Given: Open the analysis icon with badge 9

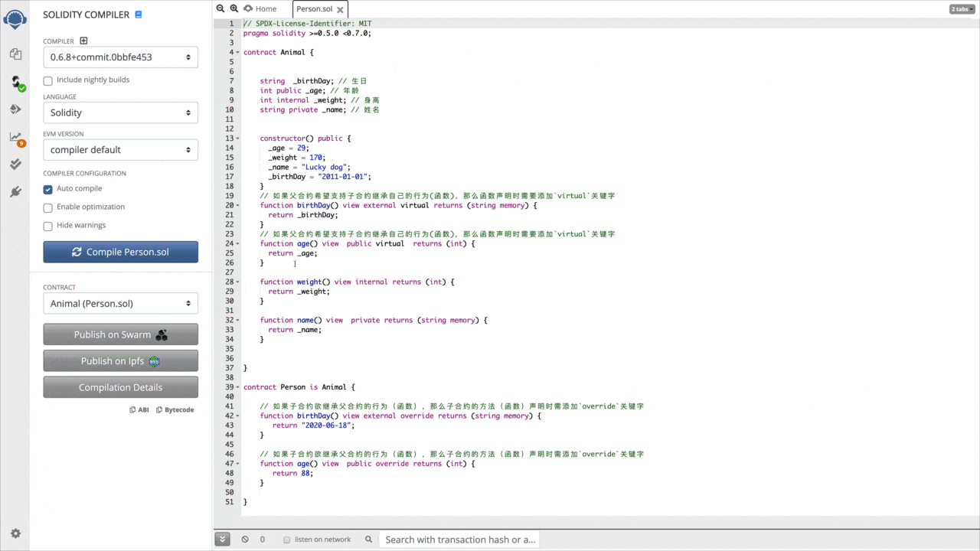Looking at the screenshot, I should click(15, 138).
